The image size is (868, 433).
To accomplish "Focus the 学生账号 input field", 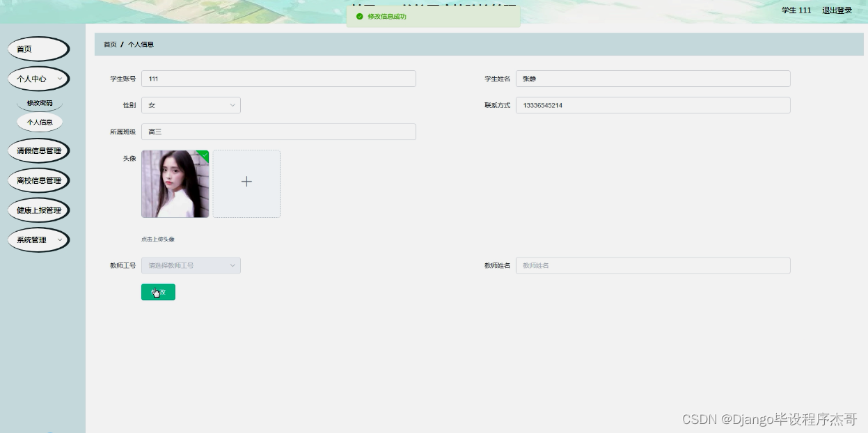I will coord(278,79).
